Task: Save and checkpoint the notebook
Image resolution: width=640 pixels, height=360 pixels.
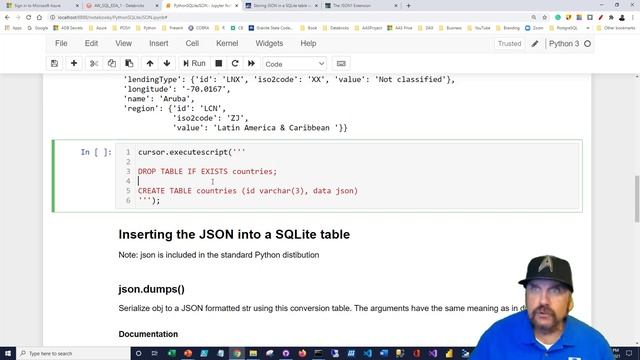Action: [x=54, y=64]
